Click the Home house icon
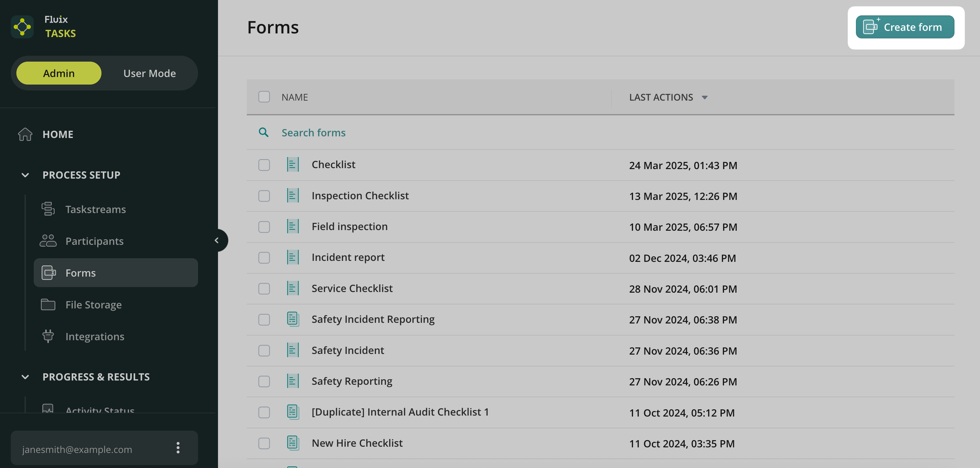Image resolution: width=980 pixels, height=468 pixels. coord(25,134)
